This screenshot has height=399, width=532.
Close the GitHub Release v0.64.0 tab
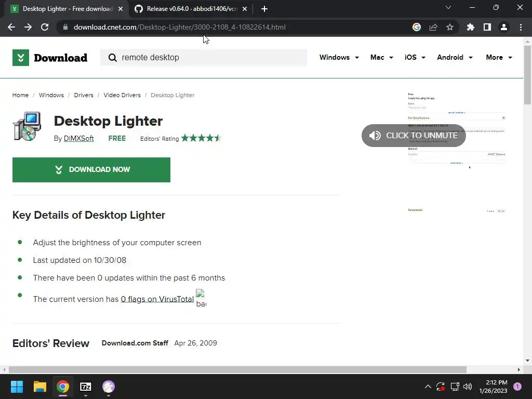coord(245,9)
